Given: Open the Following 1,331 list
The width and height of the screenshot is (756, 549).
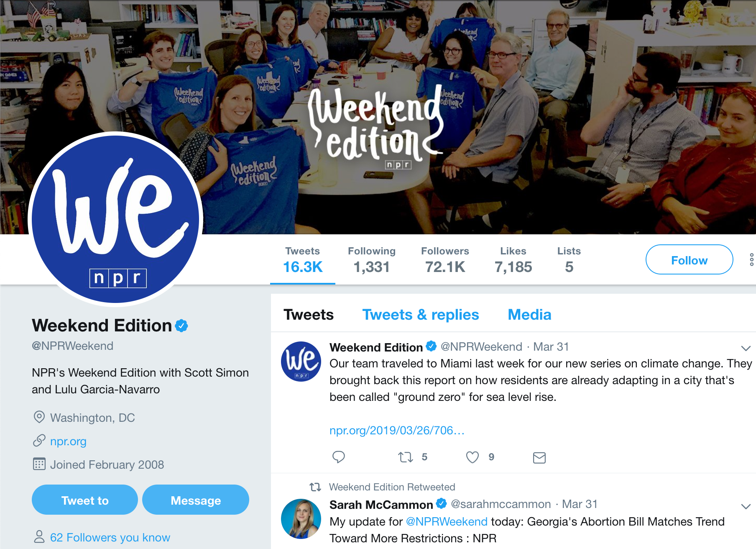Looking at the screenshot, I should [x=371, y=260].
